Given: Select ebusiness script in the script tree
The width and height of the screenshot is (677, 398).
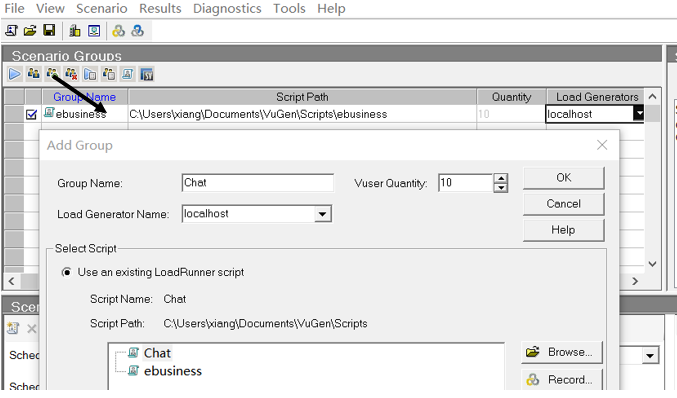Looking at the screenshot, I should 173,371.
